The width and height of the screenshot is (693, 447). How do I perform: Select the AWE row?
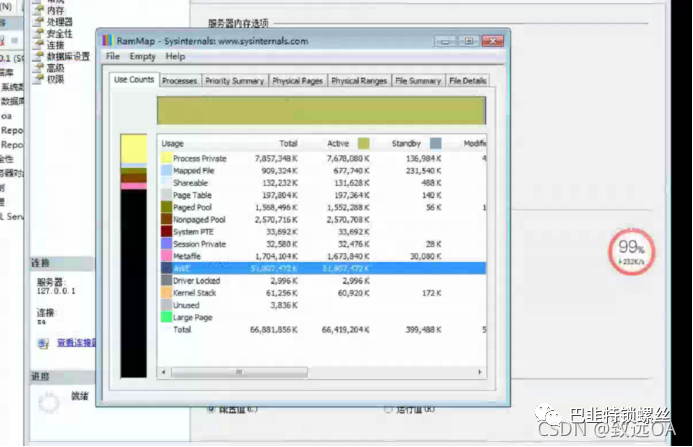[x=323, y=268]
